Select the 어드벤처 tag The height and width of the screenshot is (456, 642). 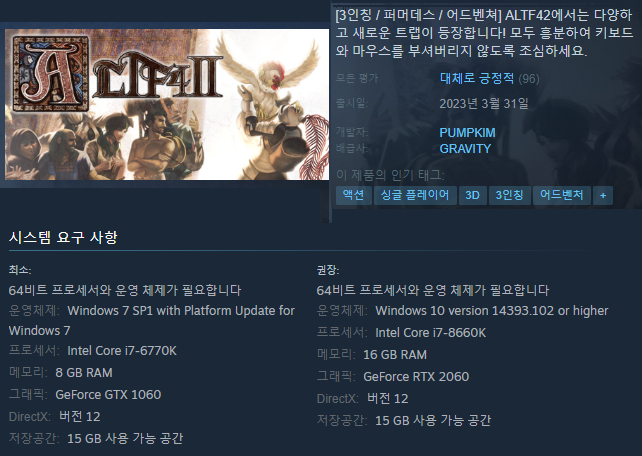pyautogui.click(x=561, y=195)
